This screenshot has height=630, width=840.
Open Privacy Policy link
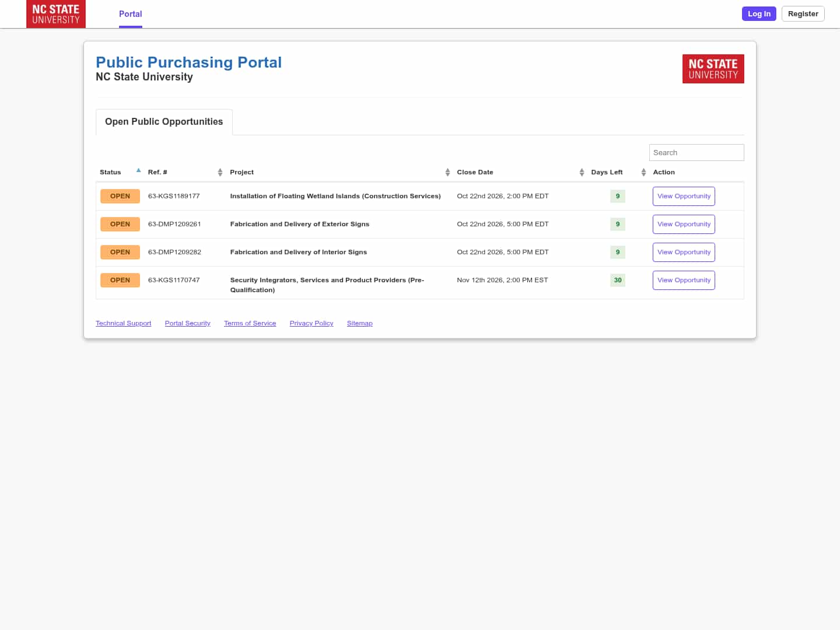pos(311,323)
